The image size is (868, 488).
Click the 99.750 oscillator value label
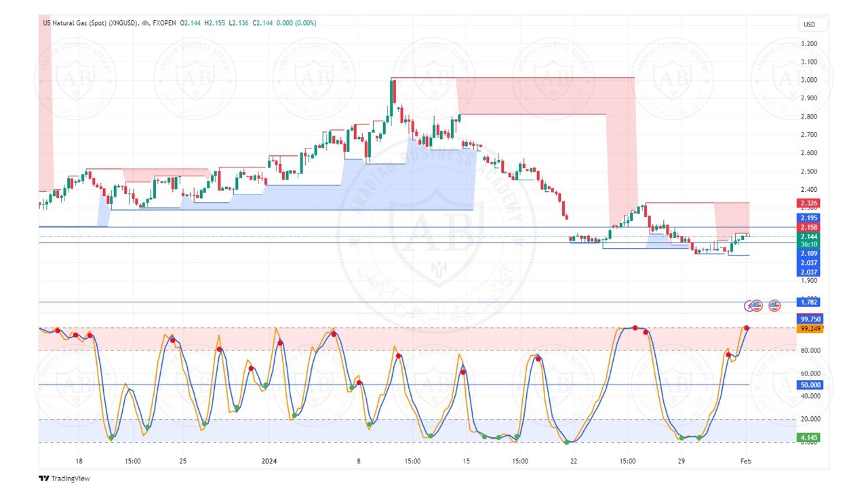(x=810, y=319)
